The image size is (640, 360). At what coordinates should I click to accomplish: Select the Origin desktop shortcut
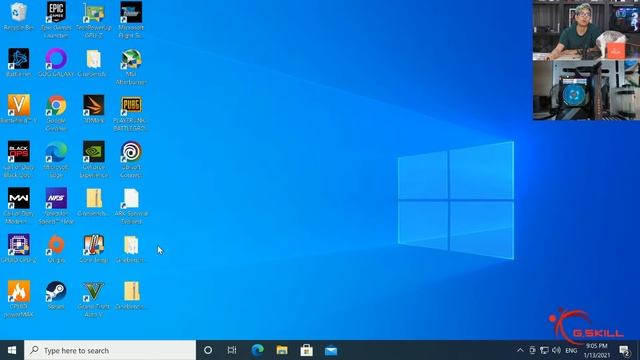[56, 248]
